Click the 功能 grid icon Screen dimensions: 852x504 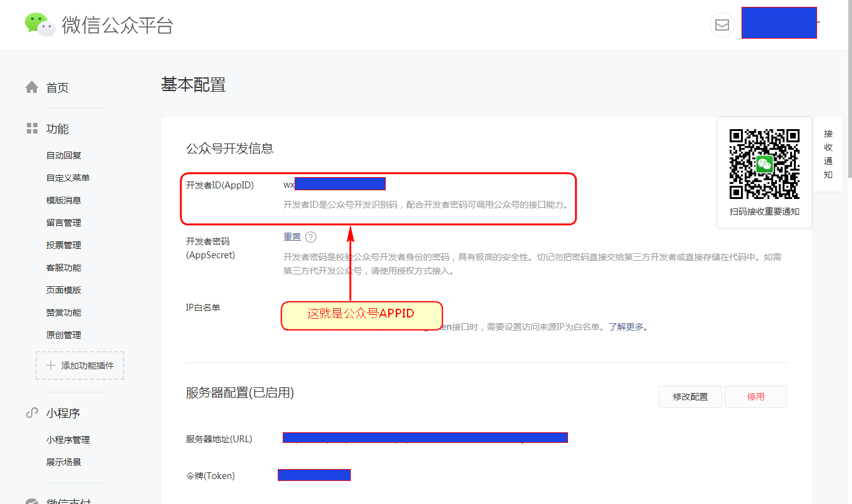32,128
